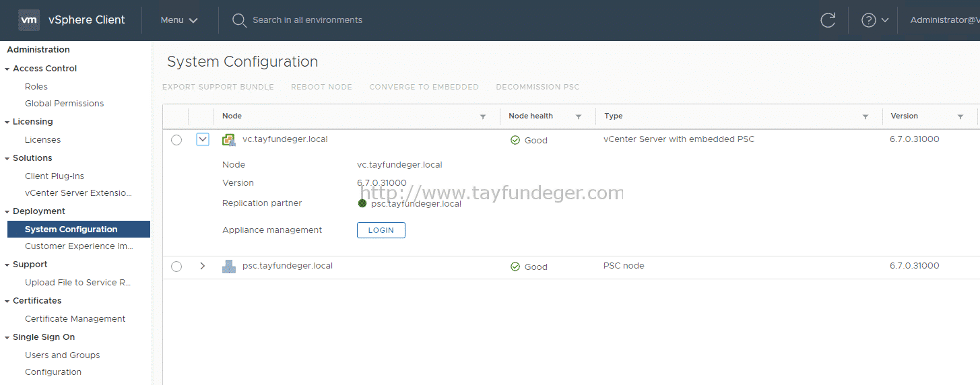Click the psc.tayfundeger.local node name in table
The height and width of the screenshot is (385, 980).
pos(288,266)
